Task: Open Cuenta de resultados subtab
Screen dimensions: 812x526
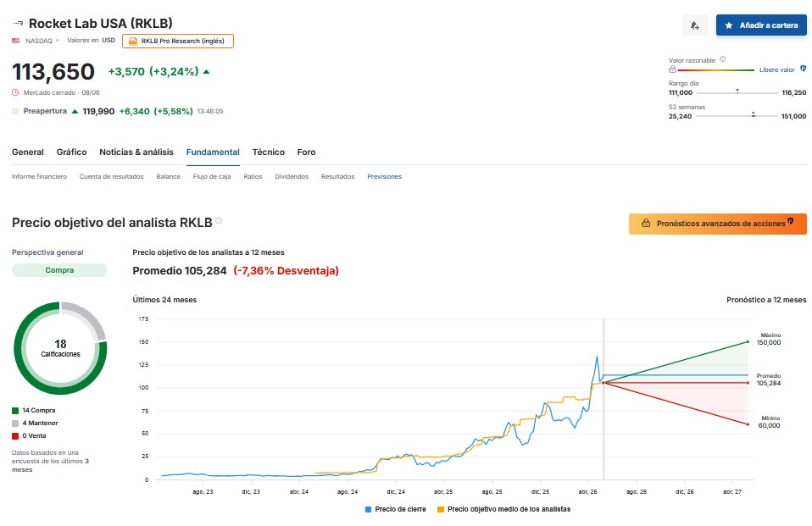Action: pyautogui.click(x=111, y=176)
